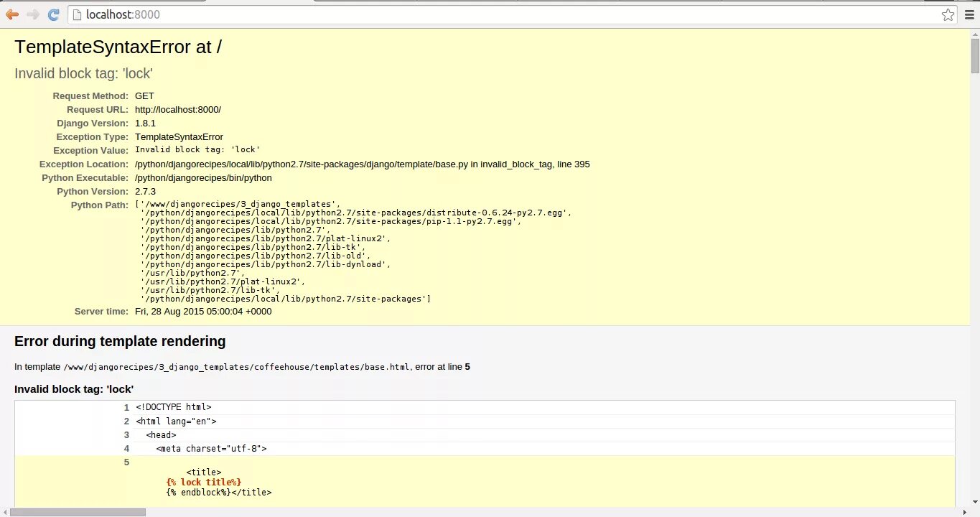Click code line 1 <!DOCTYPE html>

tap(174, 407)
